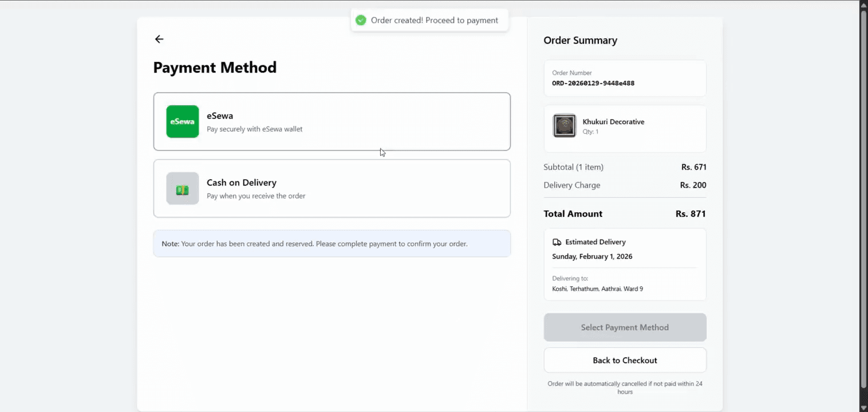Click the 'Total Amount' label
The height and width of the screenshot is (412, 868).
(x=573, y=213)
